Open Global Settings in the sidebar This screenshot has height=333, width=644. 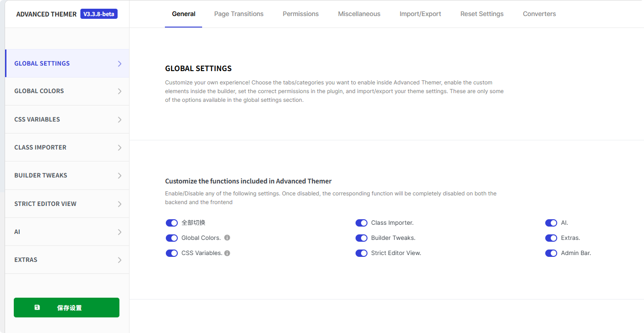[x=67, y=63]
